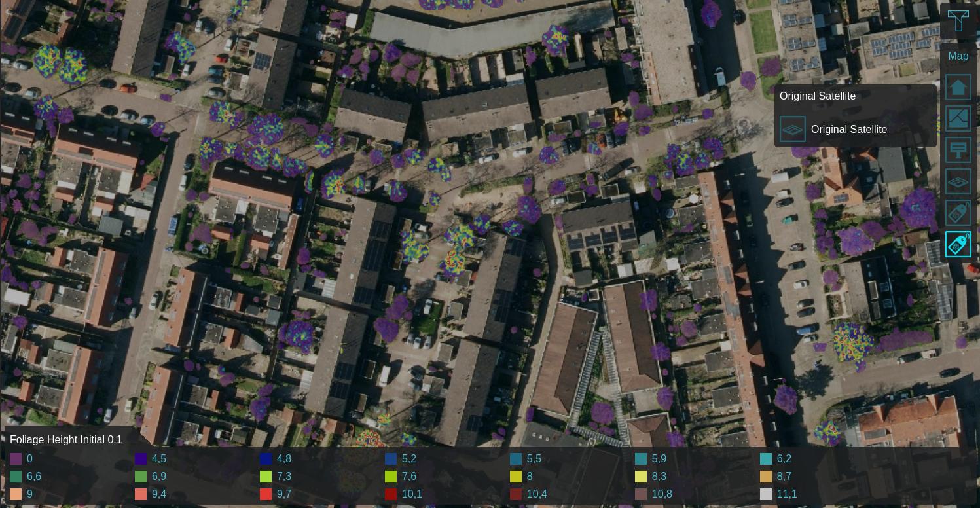Expand the Map section

pos(958,56)
